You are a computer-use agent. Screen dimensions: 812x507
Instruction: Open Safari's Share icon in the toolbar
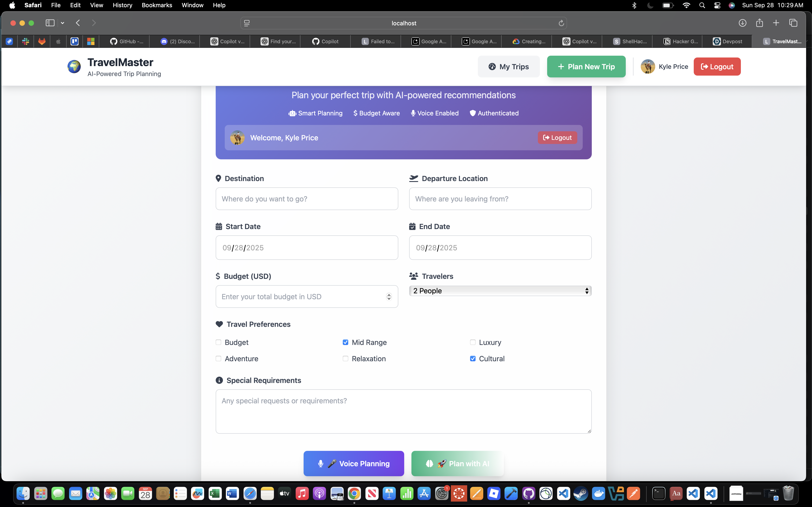(x=759, y=23)
